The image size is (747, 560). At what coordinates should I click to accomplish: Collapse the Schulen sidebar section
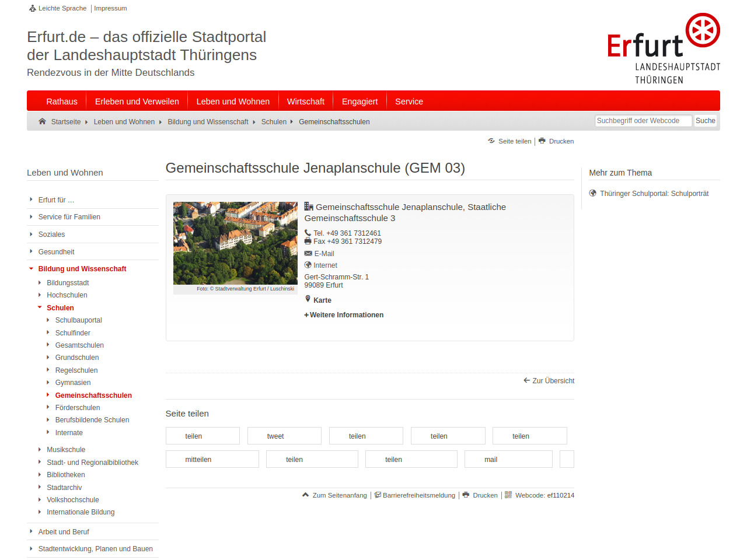point(40,307)
